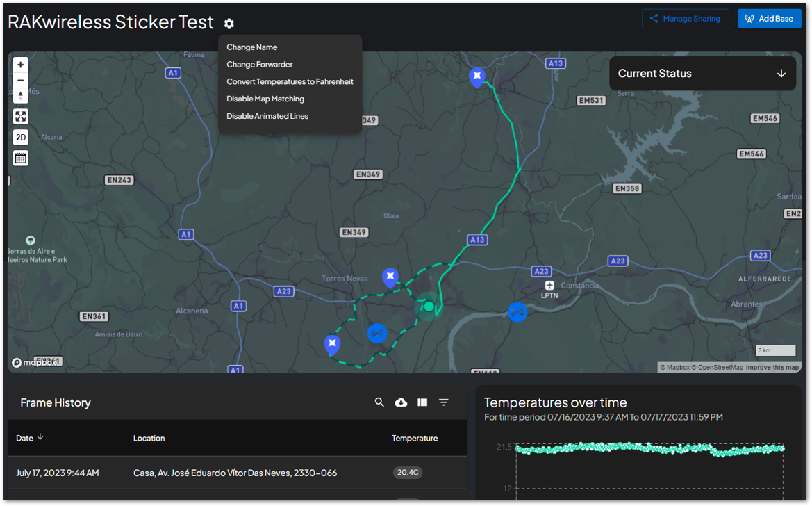Select the July 17, 2023 9:44 AM row date
This screenshot has width=812, height=506.
(58, 473)
